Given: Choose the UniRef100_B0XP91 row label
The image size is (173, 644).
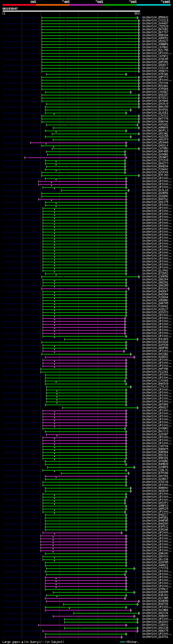Looking at the screenshot, I should point(155,110).
